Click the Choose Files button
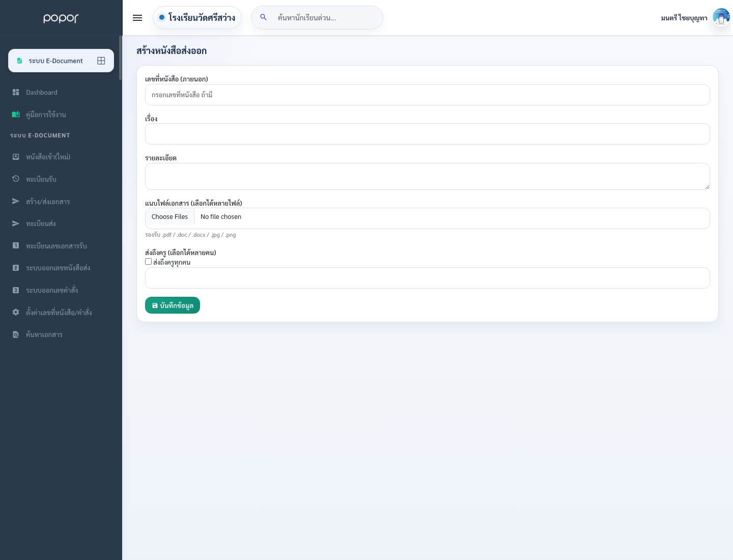Screen dimensions: 733x560 pos(170,217)
